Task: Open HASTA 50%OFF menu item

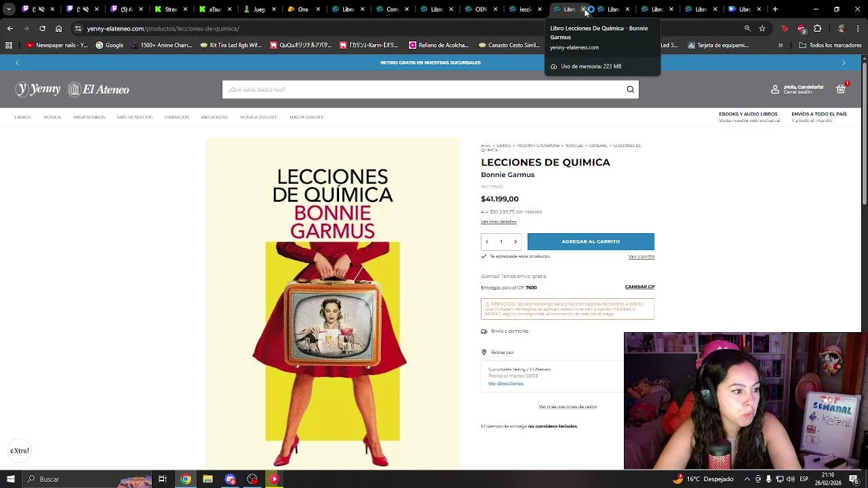Action: pyautogui.click(x=307, y=117)
